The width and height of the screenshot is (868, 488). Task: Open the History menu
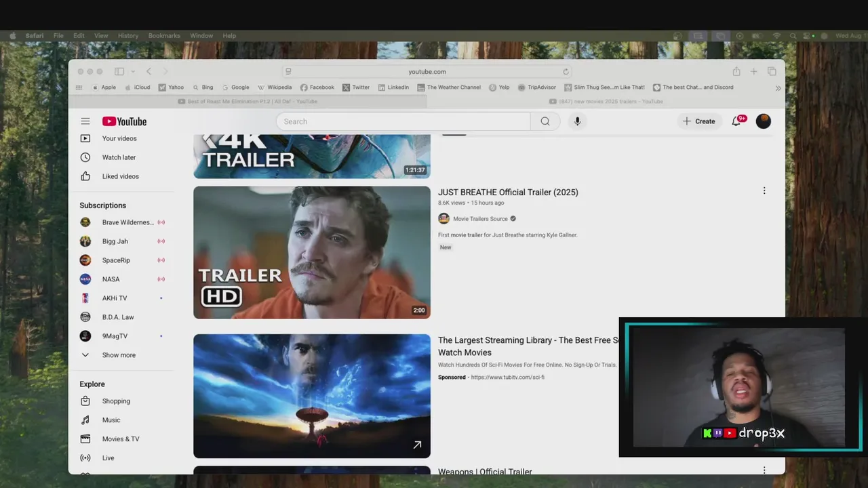coord(128,36)
